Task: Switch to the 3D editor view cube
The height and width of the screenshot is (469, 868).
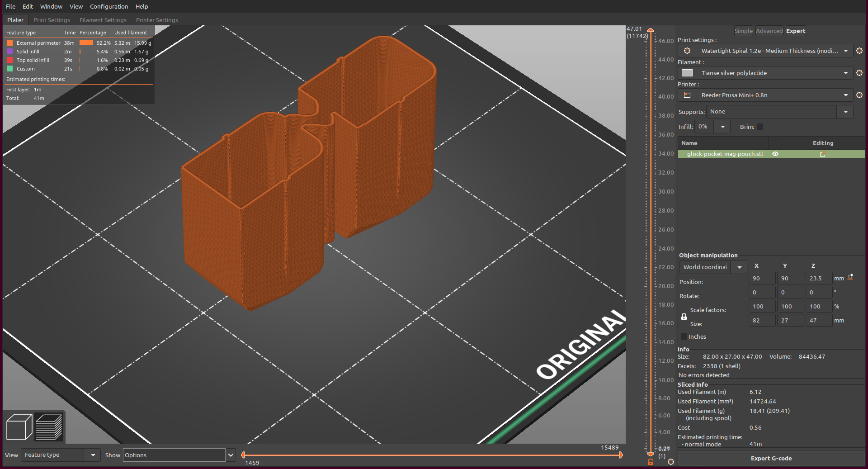Action: [19, 427]
